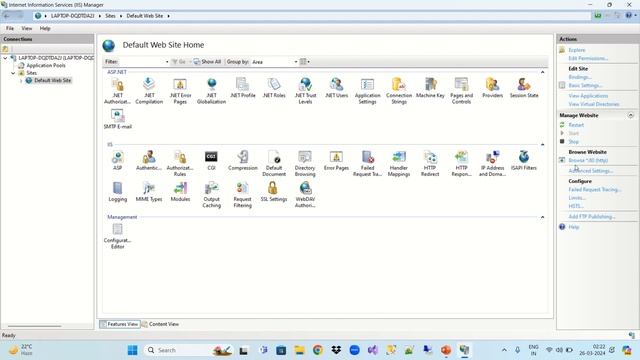640x360 pixels.
Task: Click into the Filter text field
Action: (x=142, y=62)
